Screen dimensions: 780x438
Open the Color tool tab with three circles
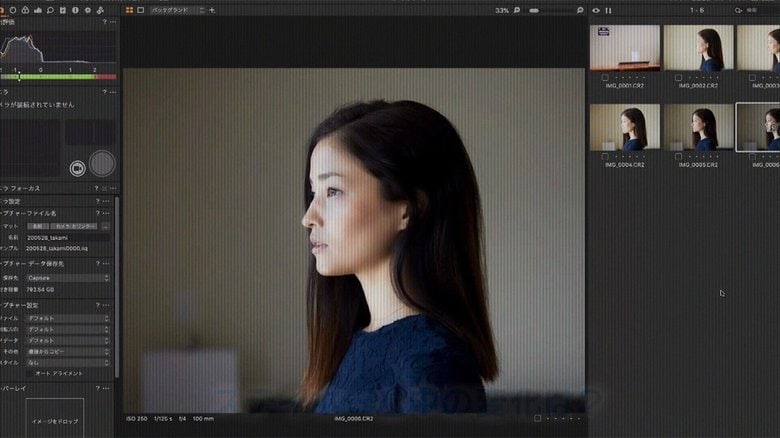click(25, 10)
